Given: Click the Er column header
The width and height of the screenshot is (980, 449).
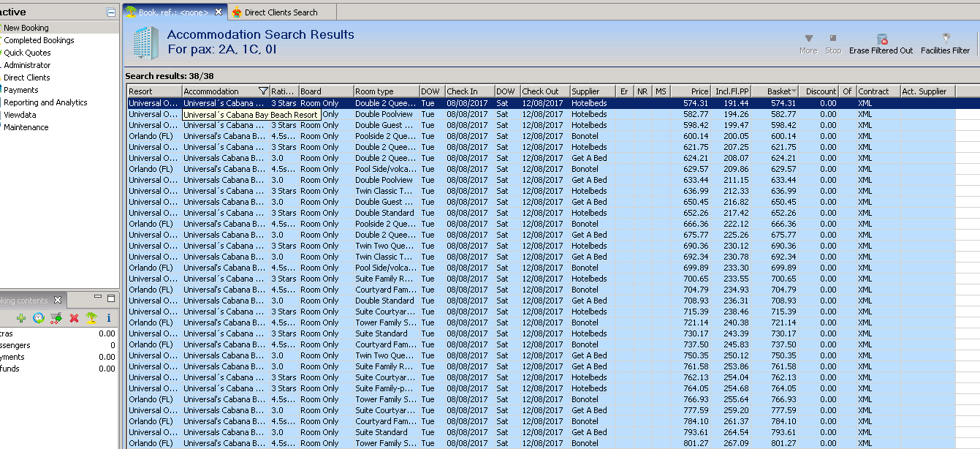Looking at the screenshot, I should pyautogui.click(x=625, y=91).
